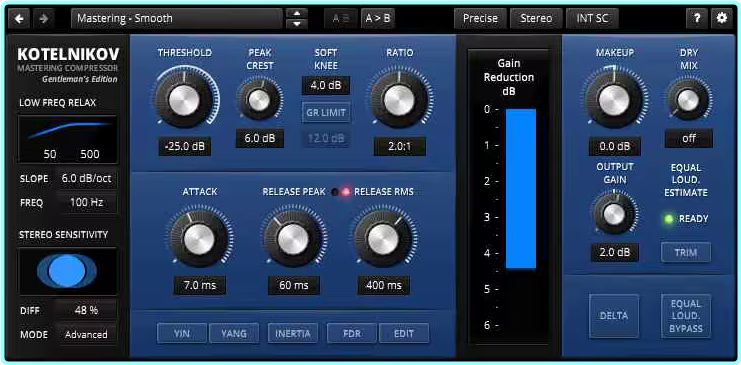Copy state with the A > B button

pos(378,18)
